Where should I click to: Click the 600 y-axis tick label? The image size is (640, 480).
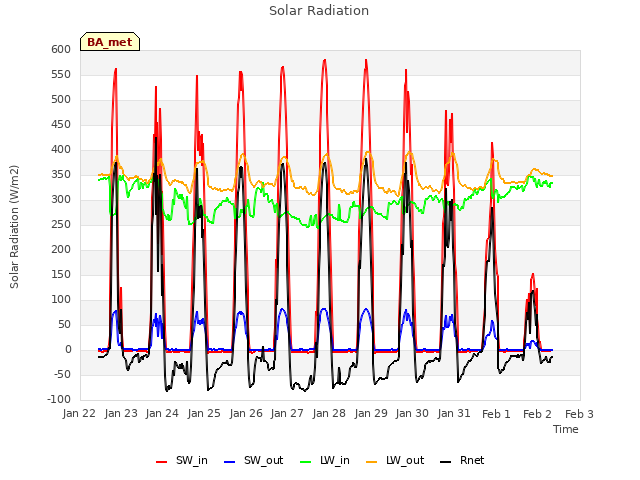[x=61, y=49]
